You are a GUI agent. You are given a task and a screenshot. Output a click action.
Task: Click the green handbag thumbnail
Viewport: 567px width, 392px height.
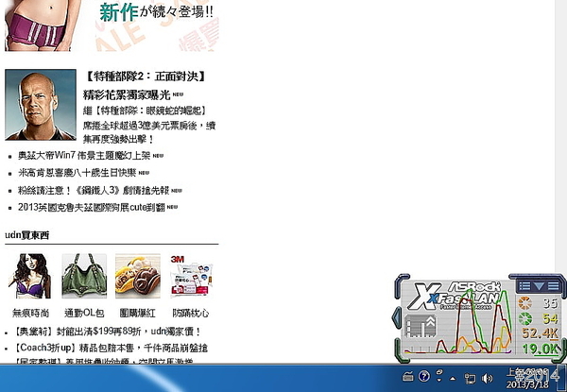pyautogui.click(x=84, y=276)
